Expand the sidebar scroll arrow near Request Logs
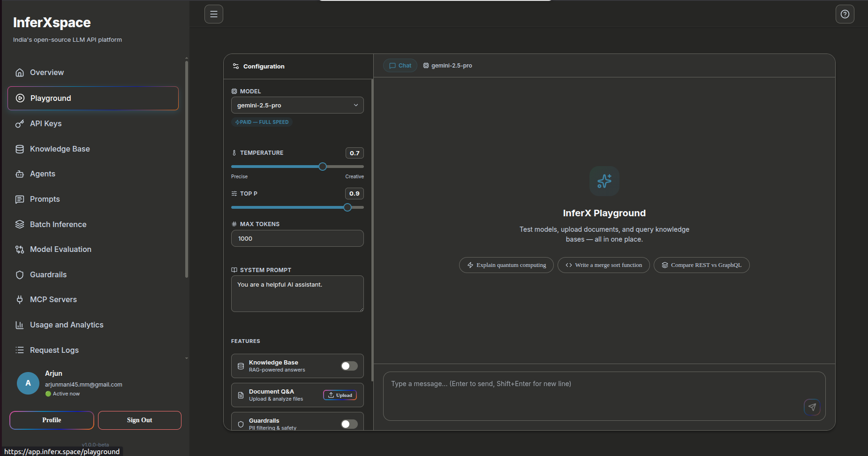 [x=186, y=358]
